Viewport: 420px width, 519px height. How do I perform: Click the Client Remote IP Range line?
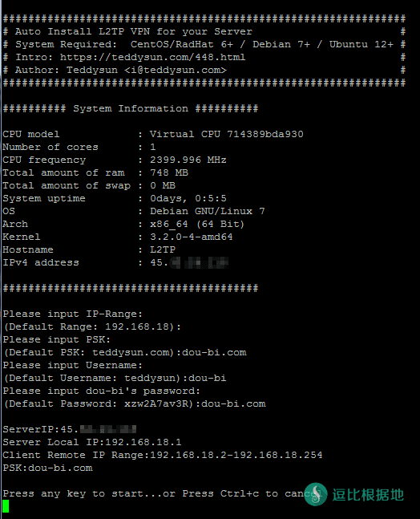[x=163, y=456]
